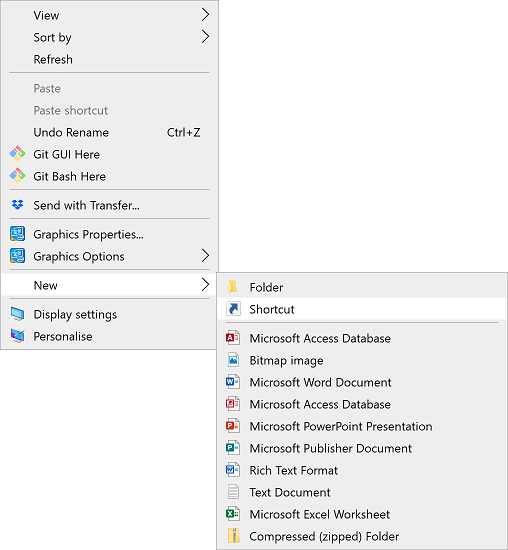The width and height of the screenshot is (508, 550).
Task: Click the Git GUI Here icon
Action: pyautogui.click(x=18, y=154)
